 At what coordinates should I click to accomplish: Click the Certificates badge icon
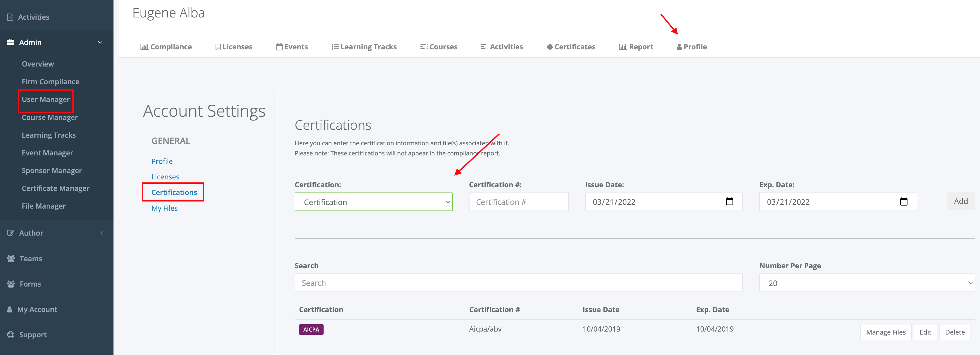click(x=550, y=47)
